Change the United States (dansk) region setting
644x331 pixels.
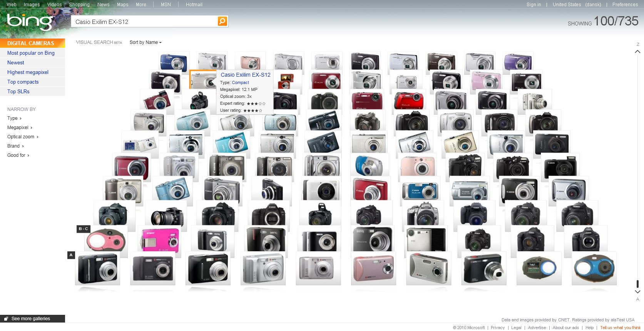[577, 5]
